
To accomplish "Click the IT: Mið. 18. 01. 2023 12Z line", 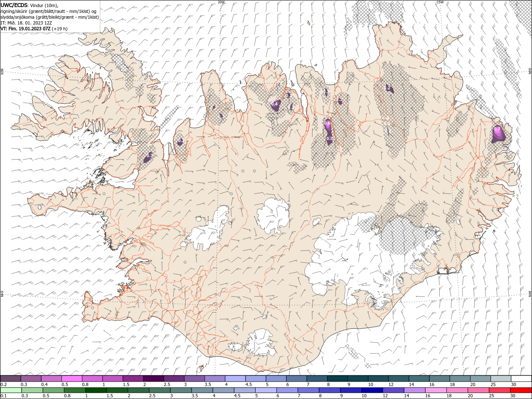I will [x=26, y=23].
